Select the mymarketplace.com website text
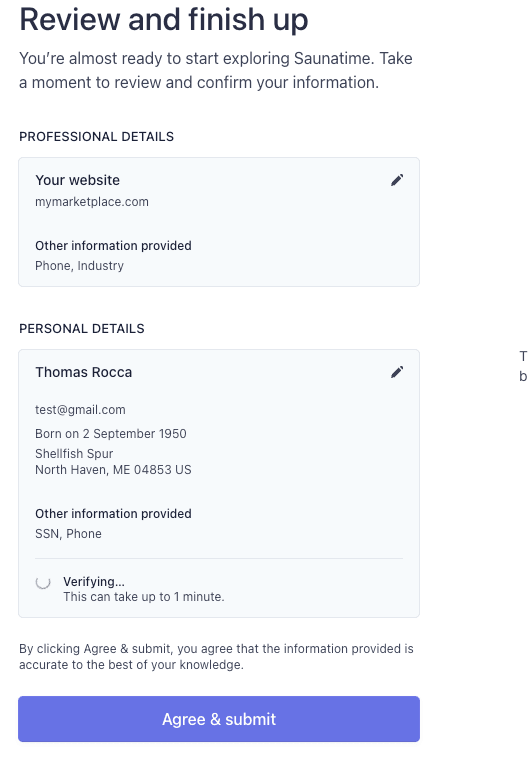The height and width of the screenshot is (766, 528). pos(92,202)
